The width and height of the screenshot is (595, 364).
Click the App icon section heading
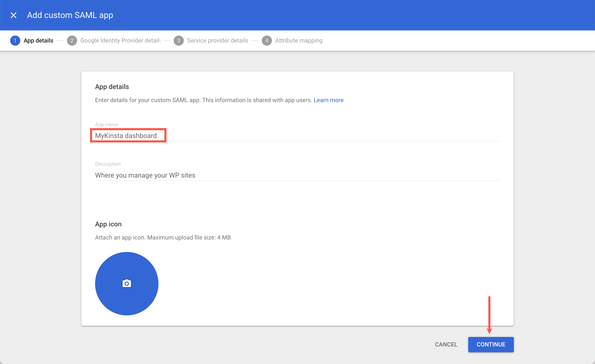(x=108, y=224)
